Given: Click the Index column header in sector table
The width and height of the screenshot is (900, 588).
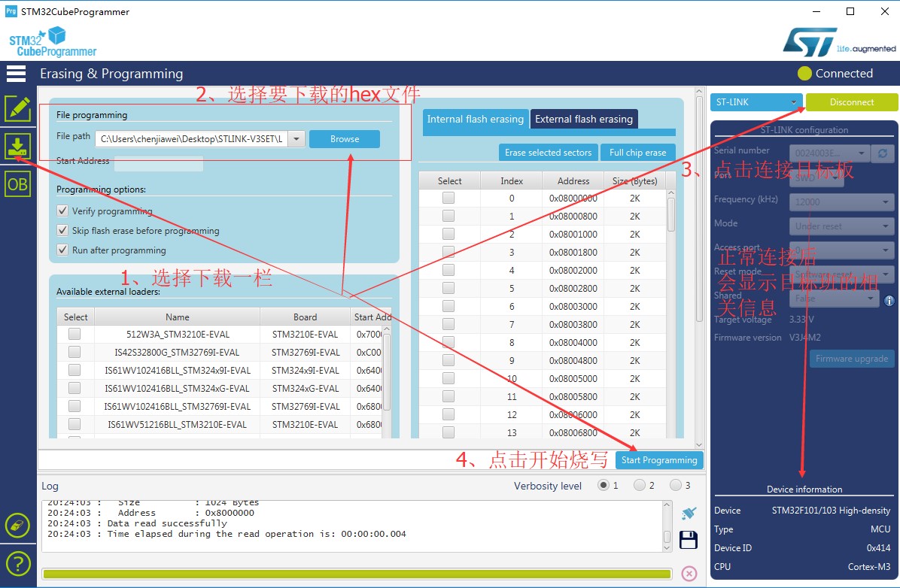Looking at the screenshot, I should pyautogui.click(x=512, y=180).
